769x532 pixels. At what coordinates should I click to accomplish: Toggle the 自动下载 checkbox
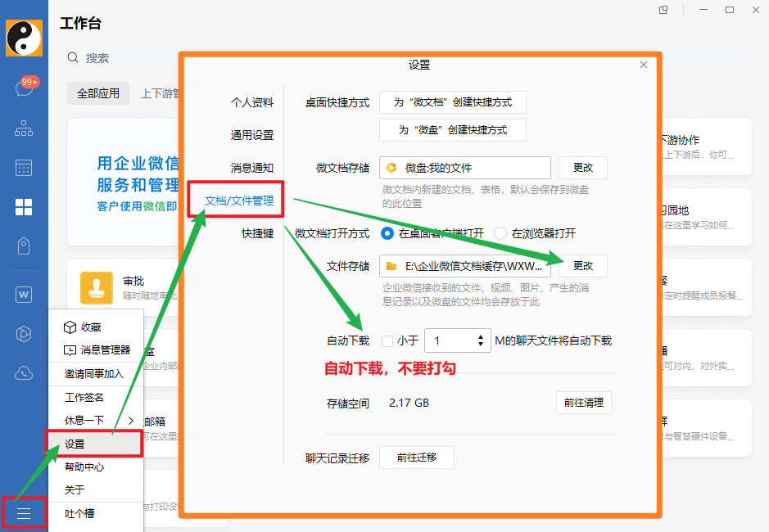(x=387, y=340)
